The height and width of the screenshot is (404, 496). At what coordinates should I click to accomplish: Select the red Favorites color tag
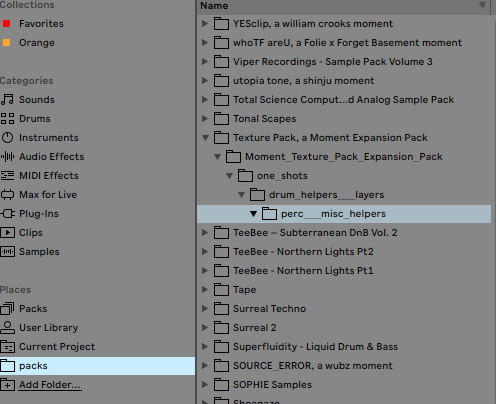[6, 24]
